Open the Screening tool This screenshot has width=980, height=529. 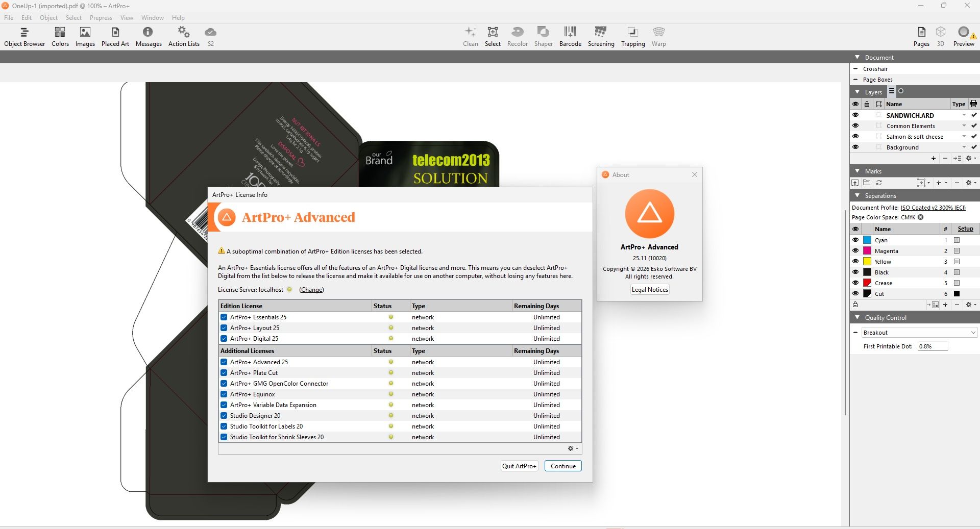tap(601, 37)
